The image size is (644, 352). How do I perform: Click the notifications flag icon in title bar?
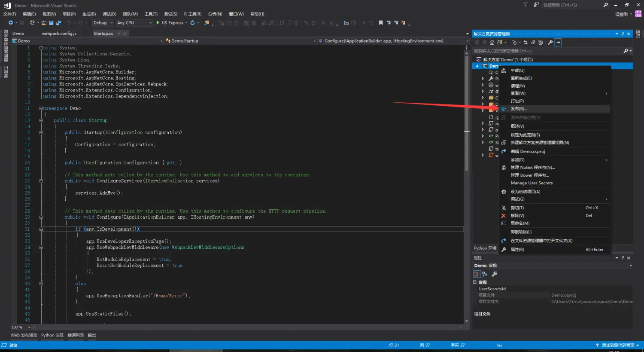[526, 5]
